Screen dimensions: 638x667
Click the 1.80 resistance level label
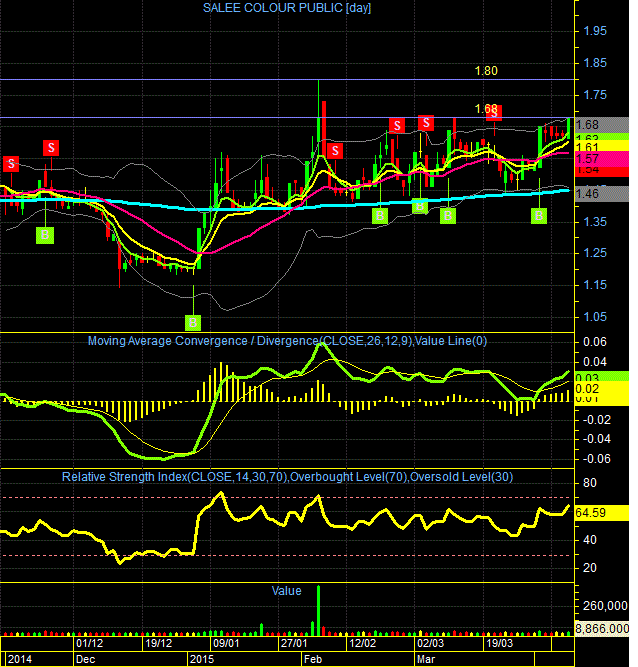click(x=486, y=71)
